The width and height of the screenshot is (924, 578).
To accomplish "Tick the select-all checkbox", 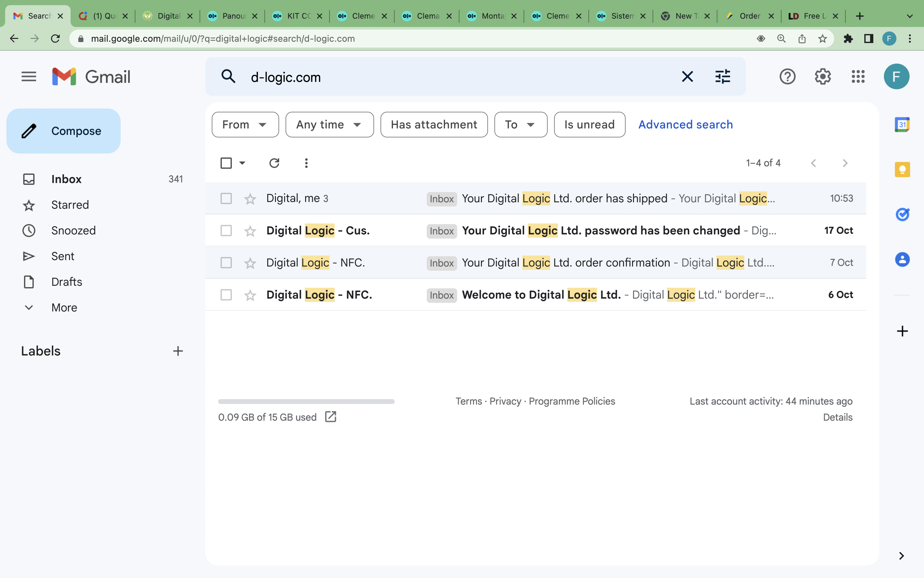I will click(x=226, y=163).
